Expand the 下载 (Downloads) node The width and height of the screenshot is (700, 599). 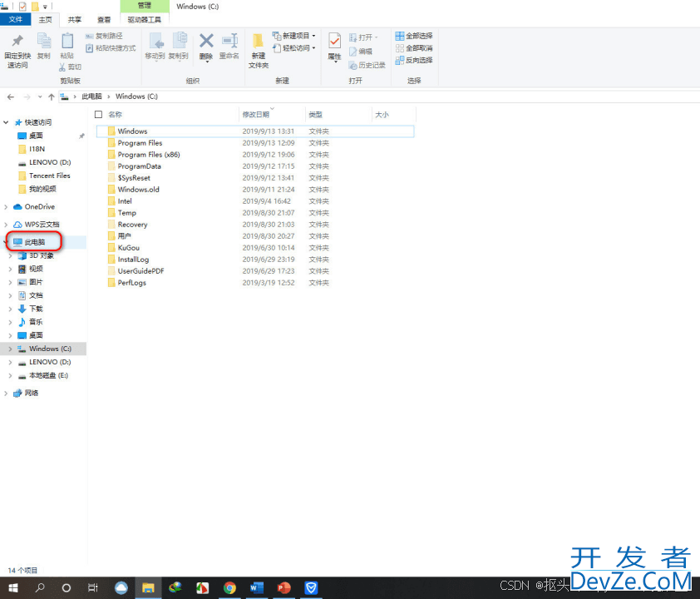[10, 309]
